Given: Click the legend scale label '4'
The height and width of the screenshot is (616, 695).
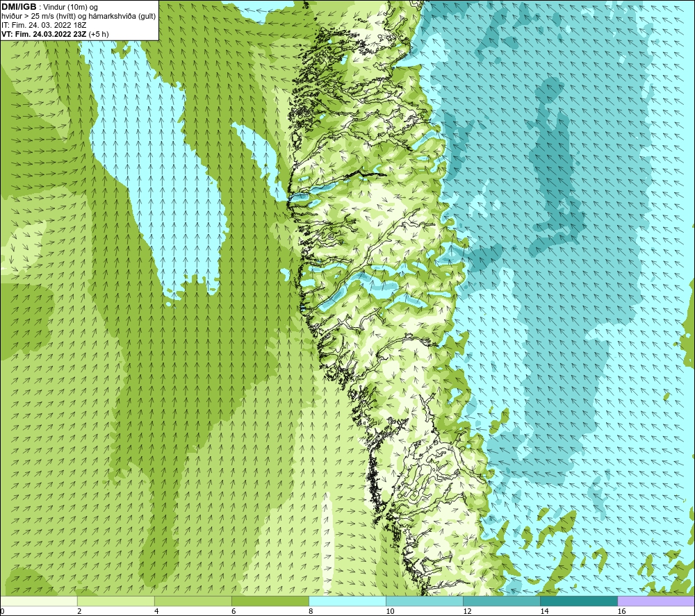Looking at the screenshot, I should 156,611.
